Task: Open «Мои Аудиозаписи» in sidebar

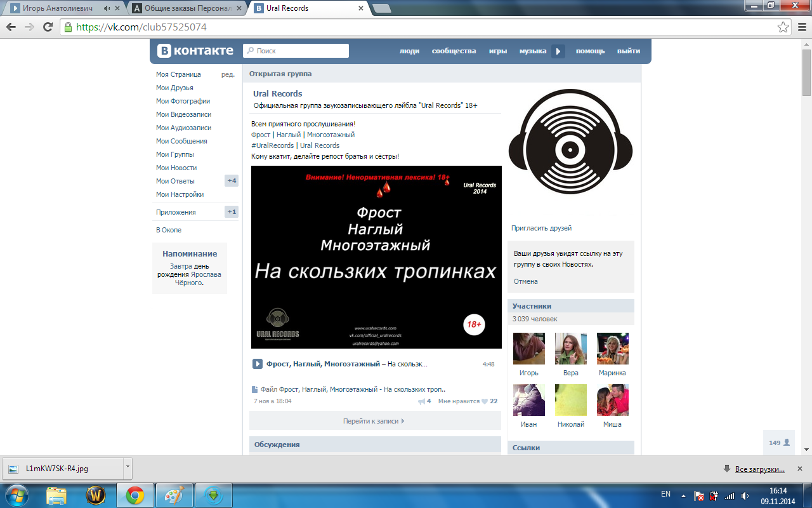Action: pos(183,128)
